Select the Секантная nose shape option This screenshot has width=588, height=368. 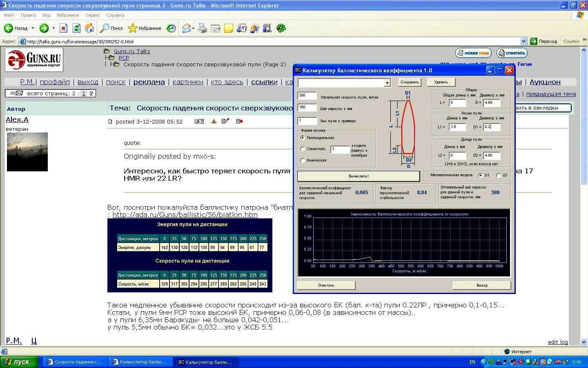point(303,149)
